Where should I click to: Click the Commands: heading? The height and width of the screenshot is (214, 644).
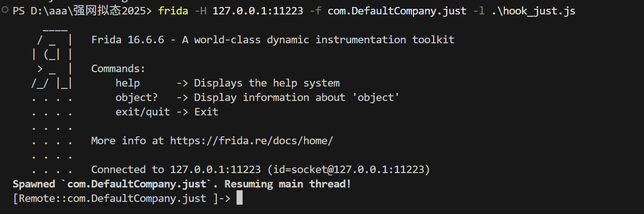pos(118,69)
